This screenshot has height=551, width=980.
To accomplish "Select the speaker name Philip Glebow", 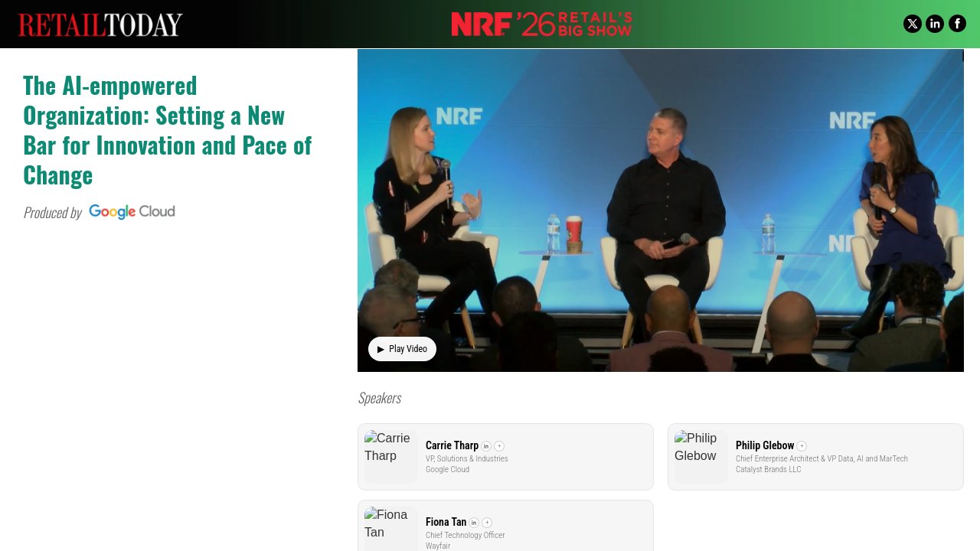I will coord(765,445).
